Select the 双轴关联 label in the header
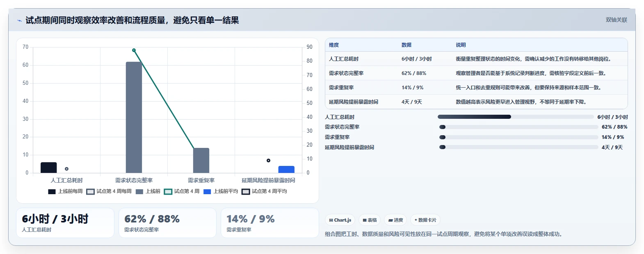This screenshot has width=644, height=254. pos(617,20)
